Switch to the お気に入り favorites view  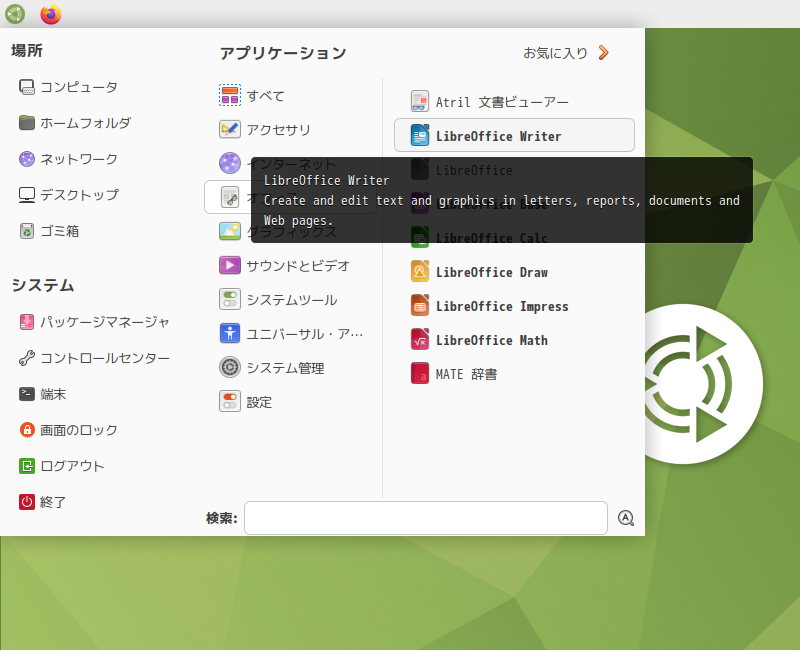pos(566,53)
